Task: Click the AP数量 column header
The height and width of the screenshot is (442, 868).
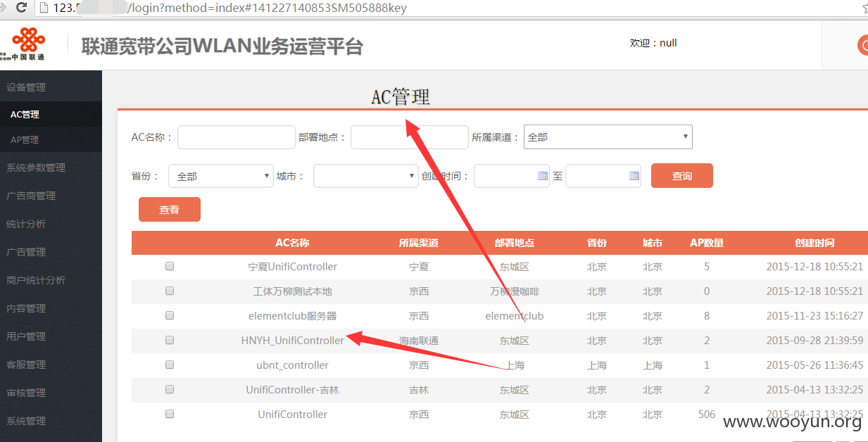Action: tap(707, 243)
